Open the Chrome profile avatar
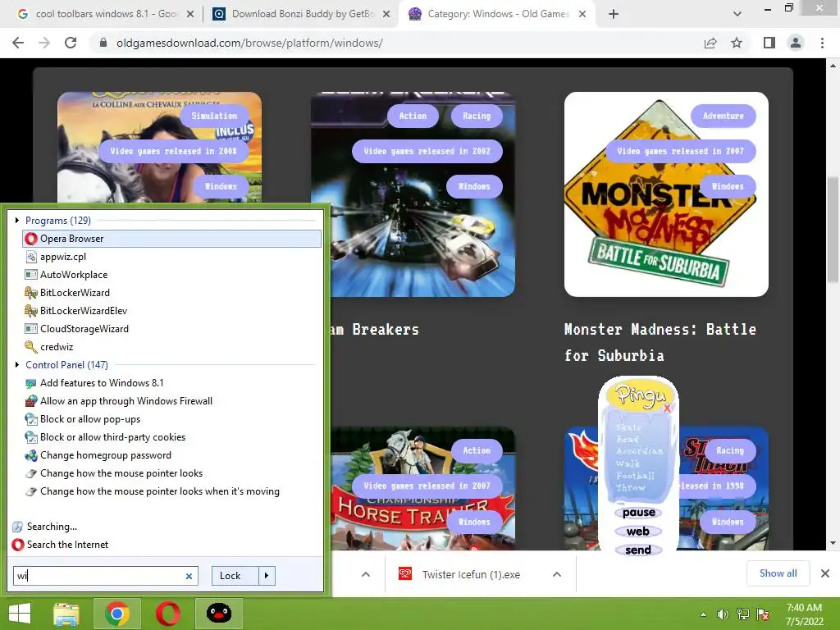 (796, 43)
